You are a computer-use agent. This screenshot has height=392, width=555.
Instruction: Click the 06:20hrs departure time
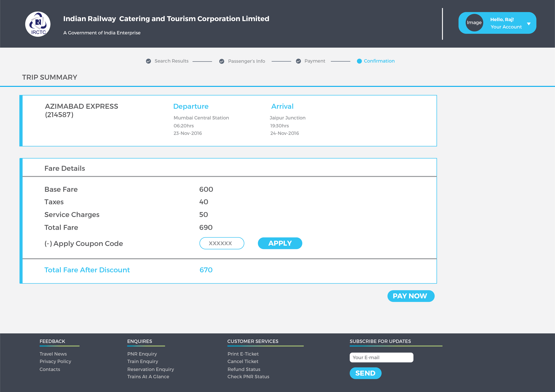click(x=184, y=126)
